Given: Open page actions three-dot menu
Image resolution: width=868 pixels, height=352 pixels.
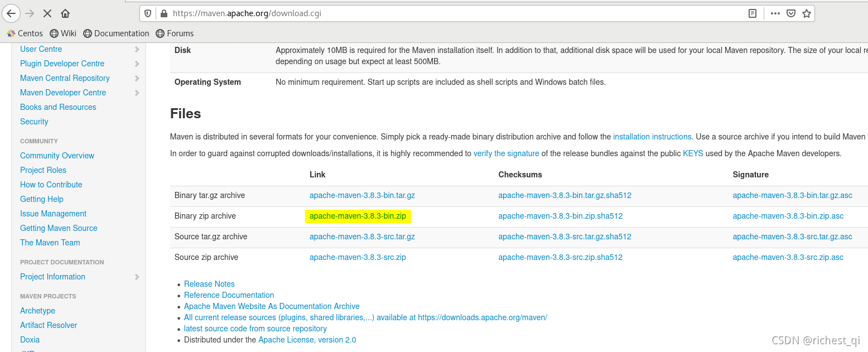Looking at the screenshot, I should pos(775,13).
